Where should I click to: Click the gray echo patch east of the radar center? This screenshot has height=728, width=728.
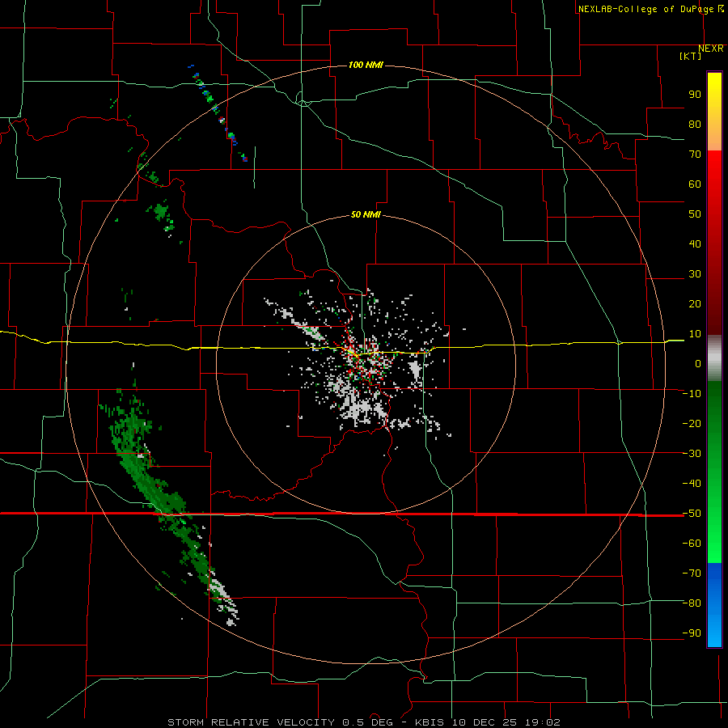tap(416, 370)
